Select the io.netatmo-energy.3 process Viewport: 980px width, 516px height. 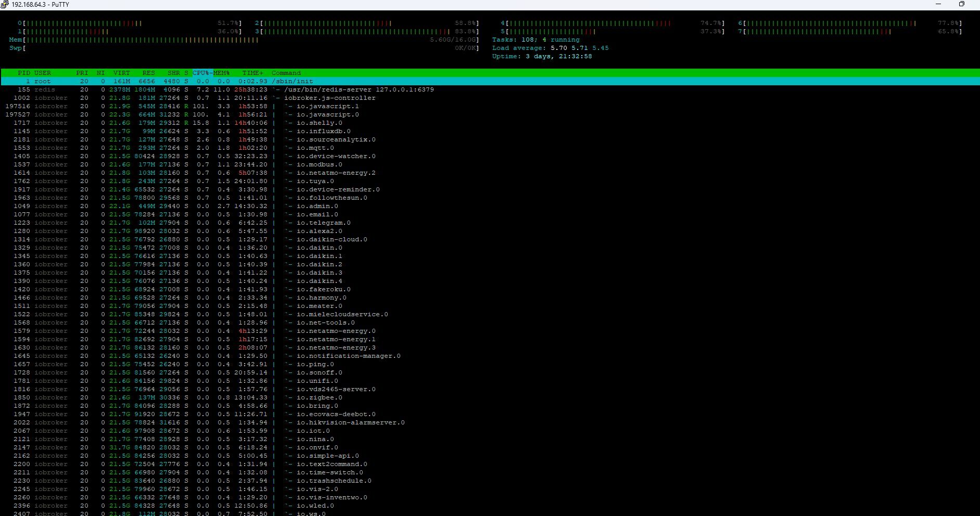click(x=490, y=347)
